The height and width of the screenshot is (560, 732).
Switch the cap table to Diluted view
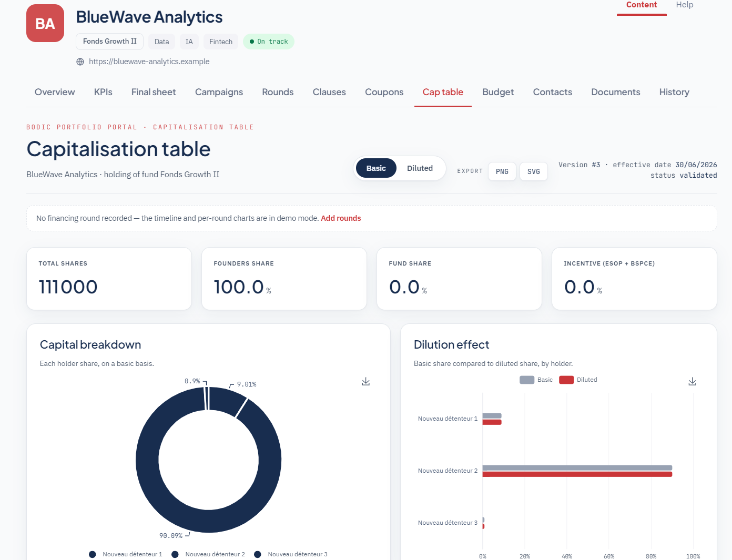click(420, 168)
